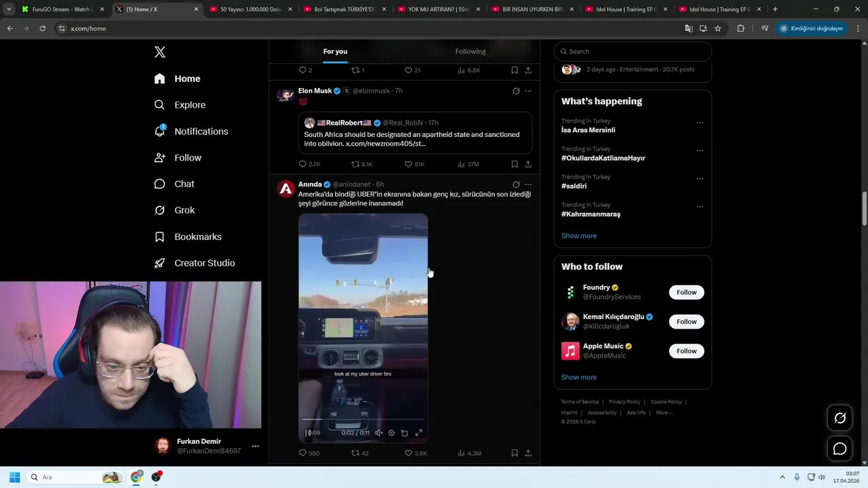Switch to FuruGO Stream browser tab
The height and width of the screenshot is (488, 868).
(62, 9)
